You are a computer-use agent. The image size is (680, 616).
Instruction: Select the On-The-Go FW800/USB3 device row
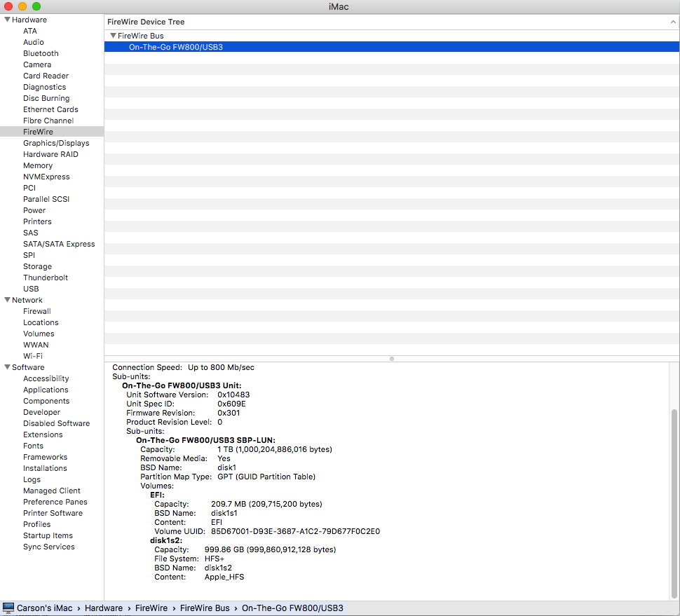(392, 47)
